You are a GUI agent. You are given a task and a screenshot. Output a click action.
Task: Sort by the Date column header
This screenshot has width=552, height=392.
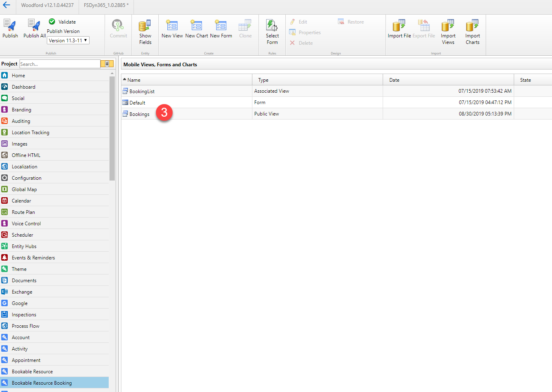pyautogui.click(x=448, y=80)
